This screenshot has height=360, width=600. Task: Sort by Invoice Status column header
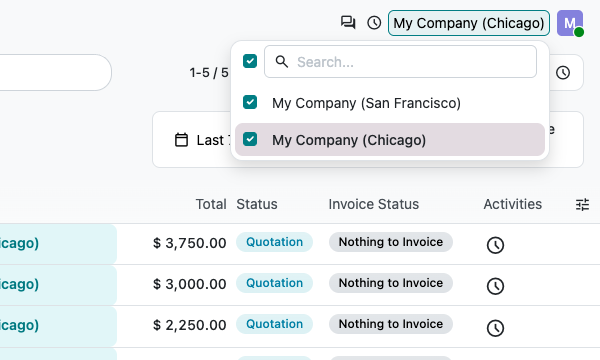coord(373,204)
